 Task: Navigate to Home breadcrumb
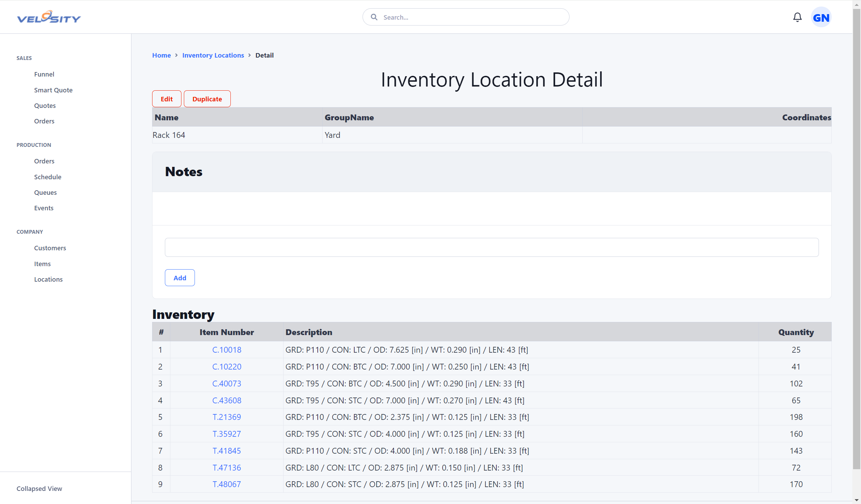pyautogui.click(x=161, y=55)
